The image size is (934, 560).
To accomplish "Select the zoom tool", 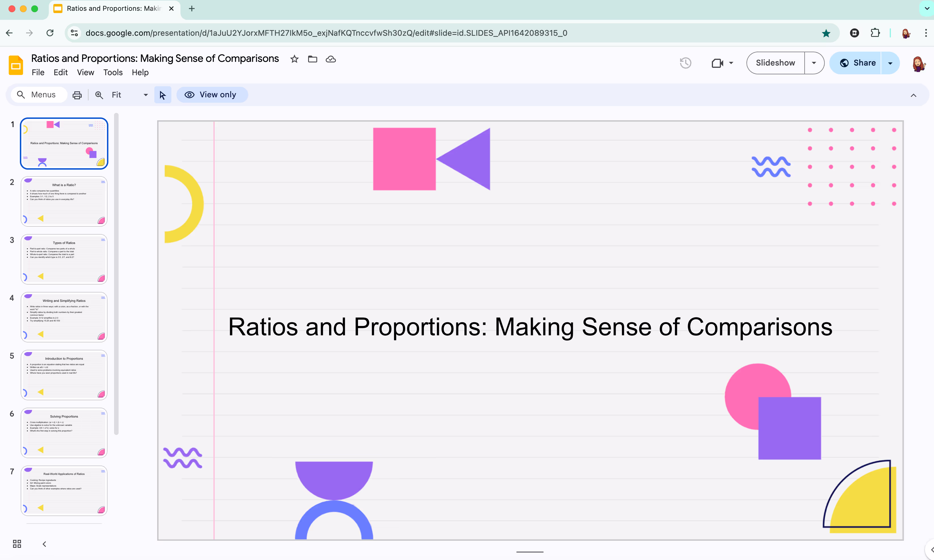I will [x=99, y=95].
